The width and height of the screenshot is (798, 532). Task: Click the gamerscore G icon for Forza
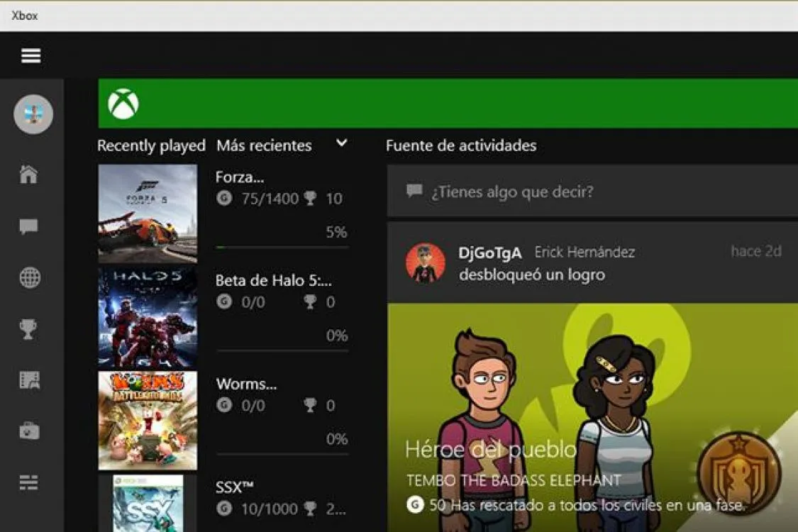coord(224,197)
